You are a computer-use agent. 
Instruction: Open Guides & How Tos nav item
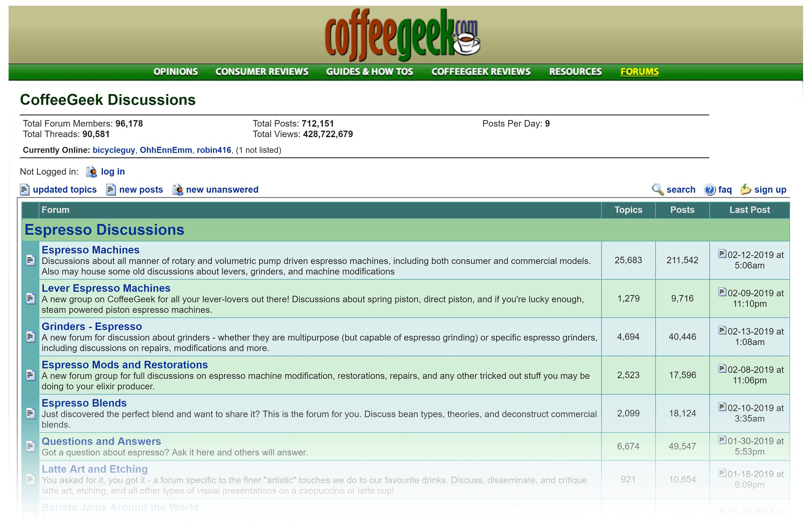click(370, 72)
